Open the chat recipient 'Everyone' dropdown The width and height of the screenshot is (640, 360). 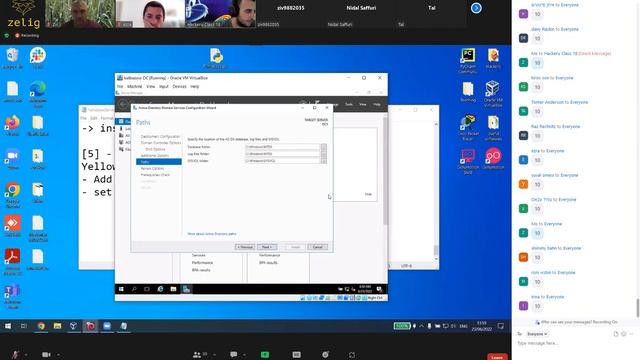tap(536, 334)
